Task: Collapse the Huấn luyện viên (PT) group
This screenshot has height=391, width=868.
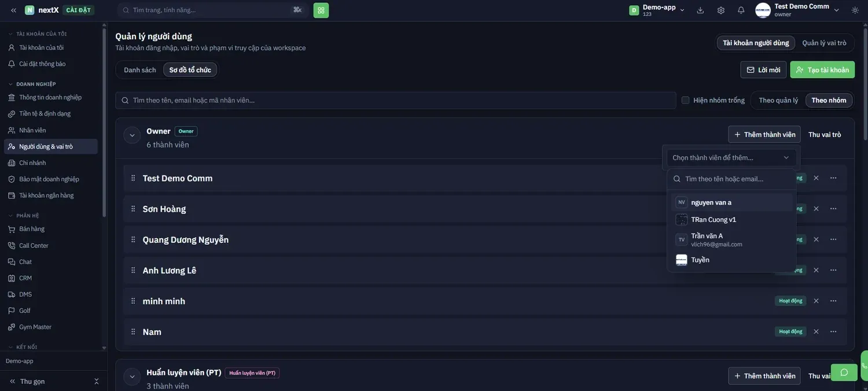Action: point(132,377)
